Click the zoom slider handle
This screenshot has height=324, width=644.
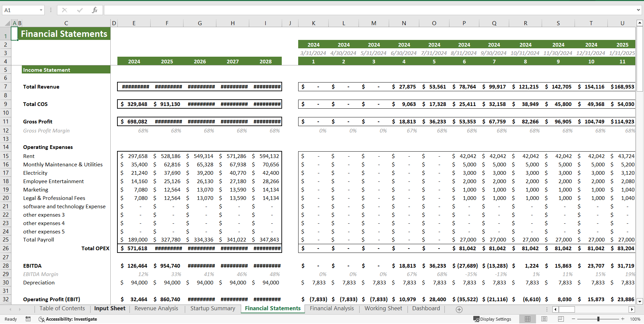pyautogui.click(x=598, y=319)
